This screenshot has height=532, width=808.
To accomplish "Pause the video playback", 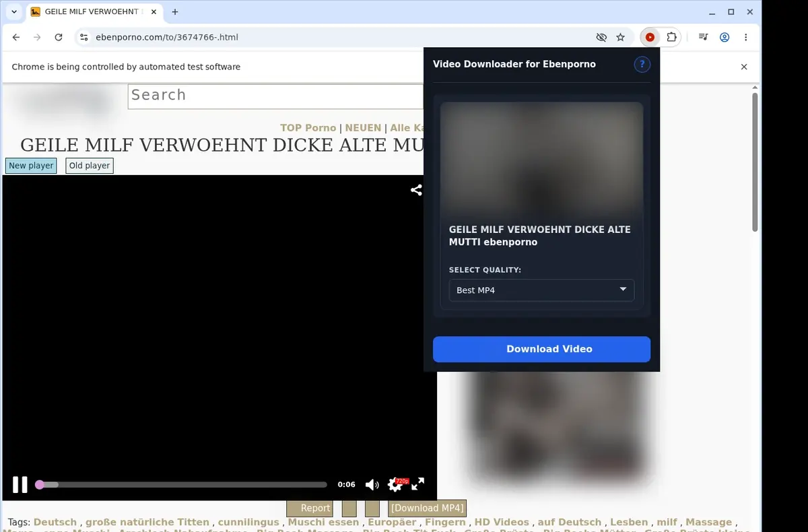I will [20, 484].
